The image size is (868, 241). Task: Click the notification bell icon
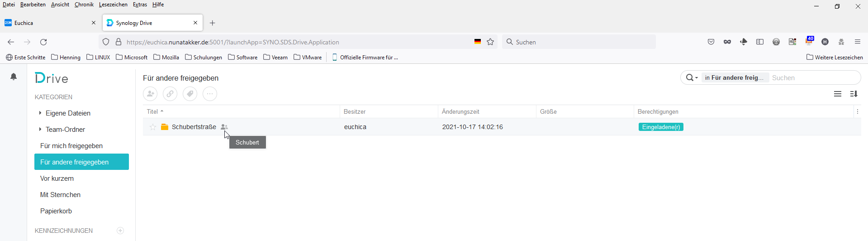pyautogui.click(x=14, y=77)
